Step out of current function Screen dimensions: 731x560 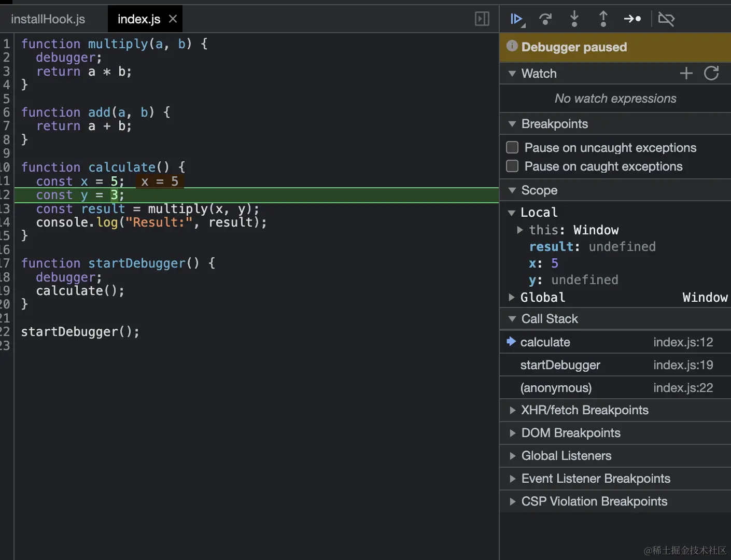tap(603, 19)
